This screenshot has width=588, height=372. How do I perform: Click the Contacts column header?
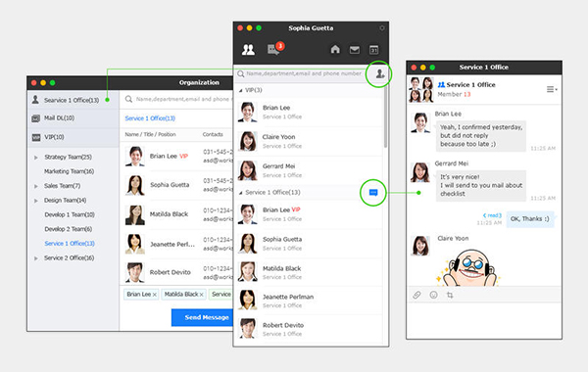[x=213, y=134]
